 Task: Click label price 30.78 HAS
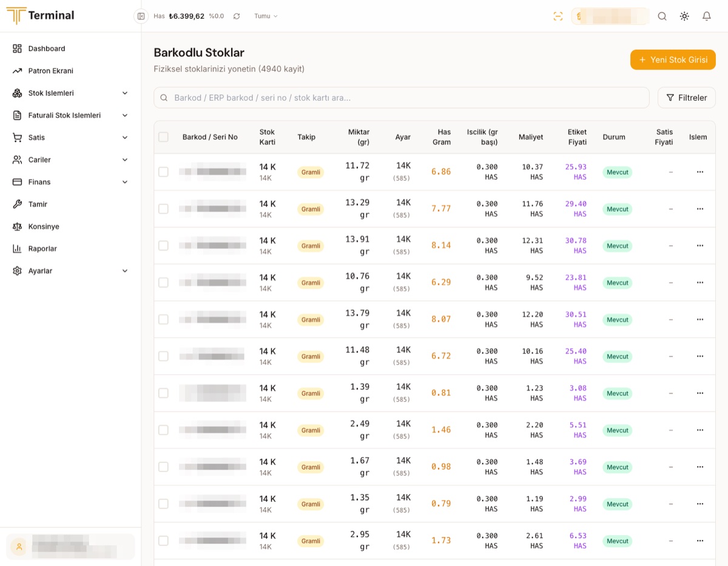coord(576,246)
